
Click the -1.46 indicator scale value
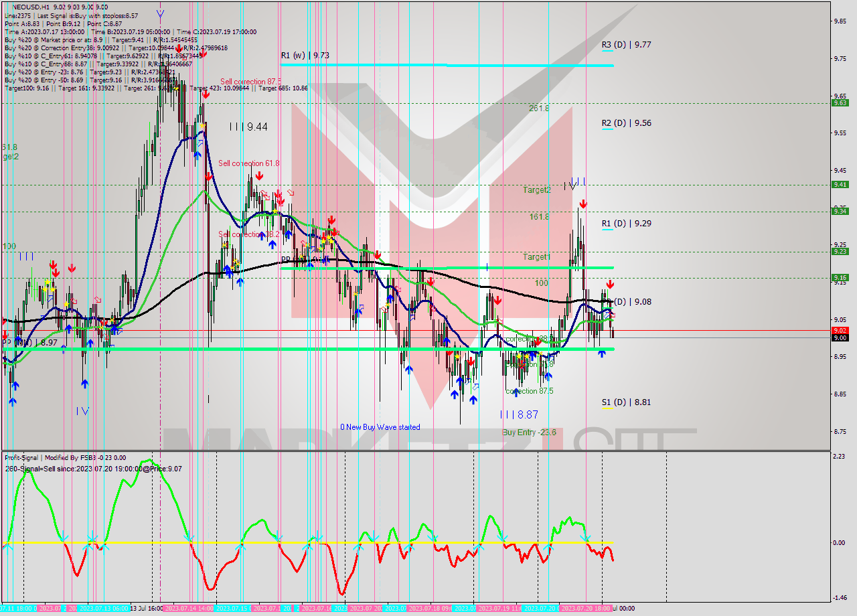[x=840, y=598]
